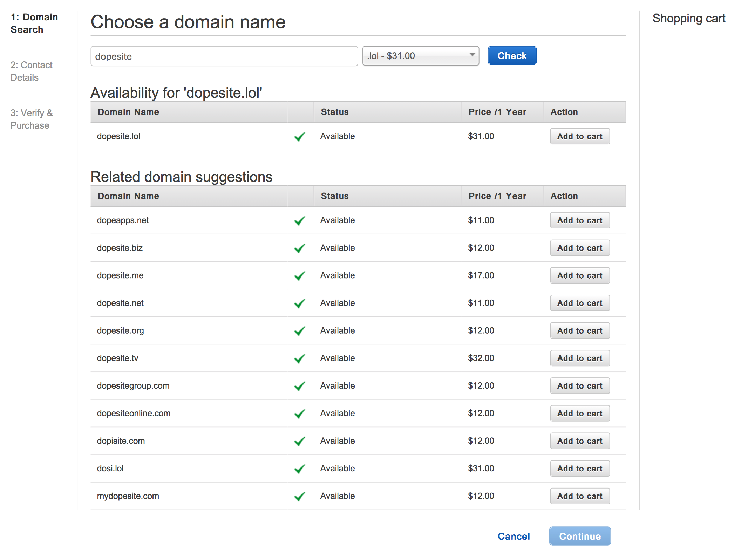Add dopisite.com to cart
Image resolution: width=741 pixels, height=560 pixels.
580,441
